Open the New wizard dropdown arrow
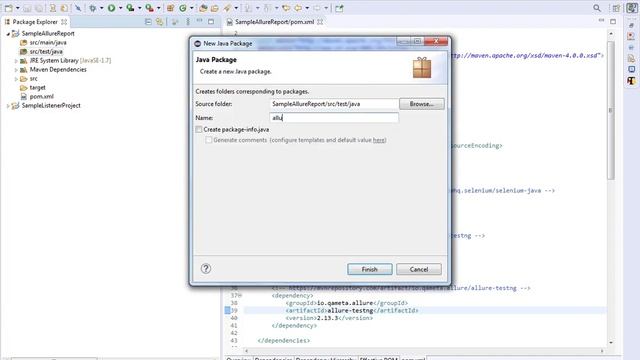Screen dimensions: 640x360 pos(18,8)
